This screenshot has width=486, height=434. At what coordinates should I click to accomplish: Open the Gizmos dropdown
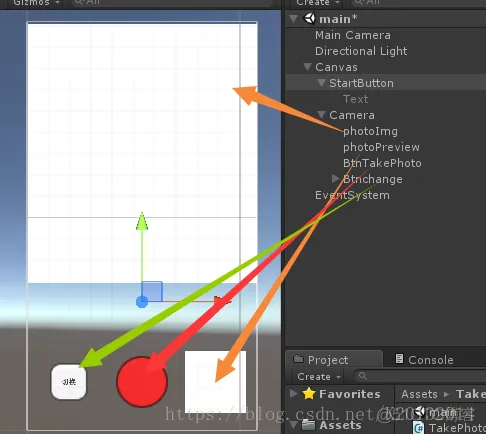coord(36,3)
